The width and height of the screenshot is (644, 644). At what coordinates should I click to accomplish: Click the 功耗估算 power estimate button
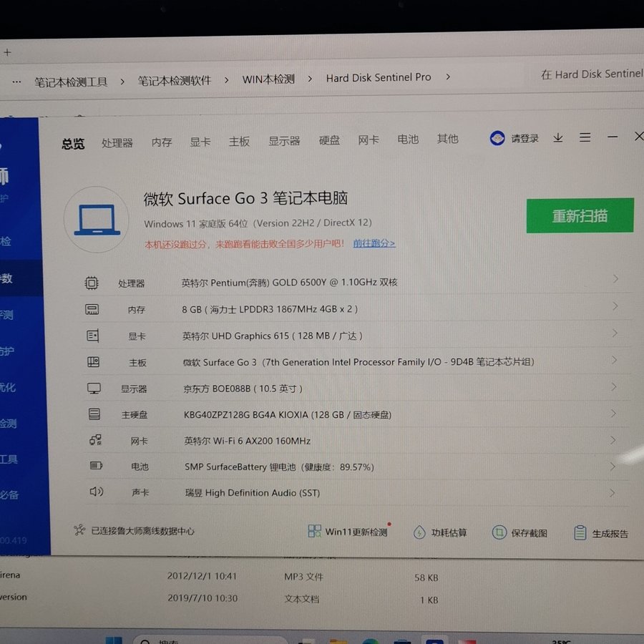coord(440,532)
